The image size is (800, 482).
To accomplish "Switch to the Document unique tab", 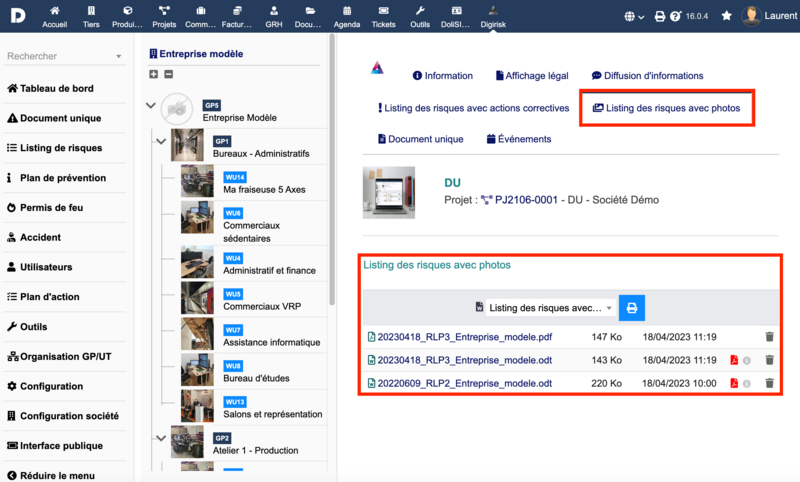I will pos(420,139).
